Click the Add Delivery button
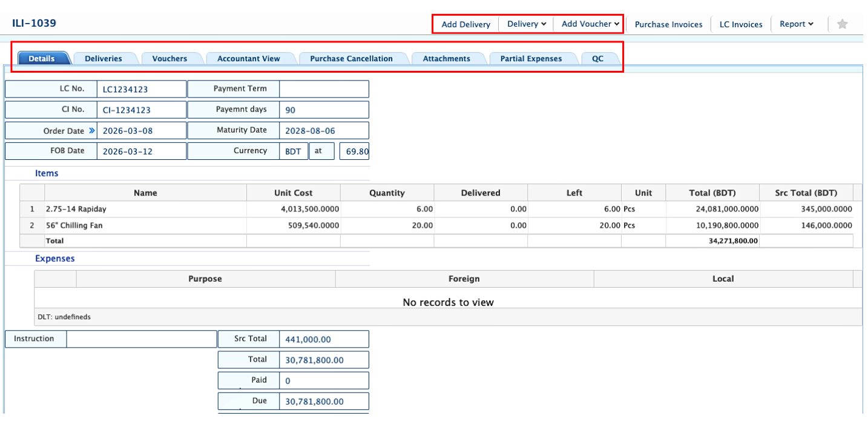This screenshot has width=868, height=427. click(465, 24)
